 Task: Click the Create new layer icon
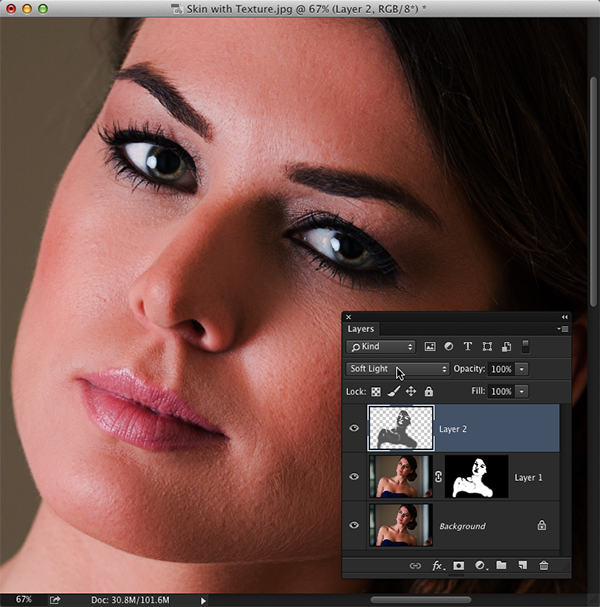522,566
